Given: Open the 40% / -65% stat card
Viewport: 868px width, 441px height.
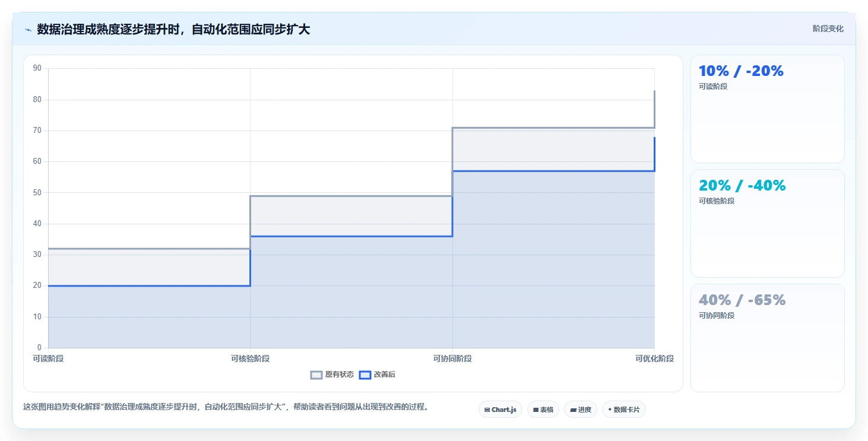Looking at the screenshot, I should tap(768, 338).
